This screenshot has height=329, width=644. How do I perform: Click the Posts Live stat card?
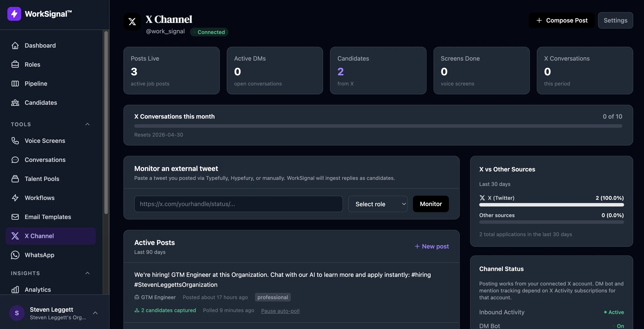pyautogui.click(x=172, y=70)
